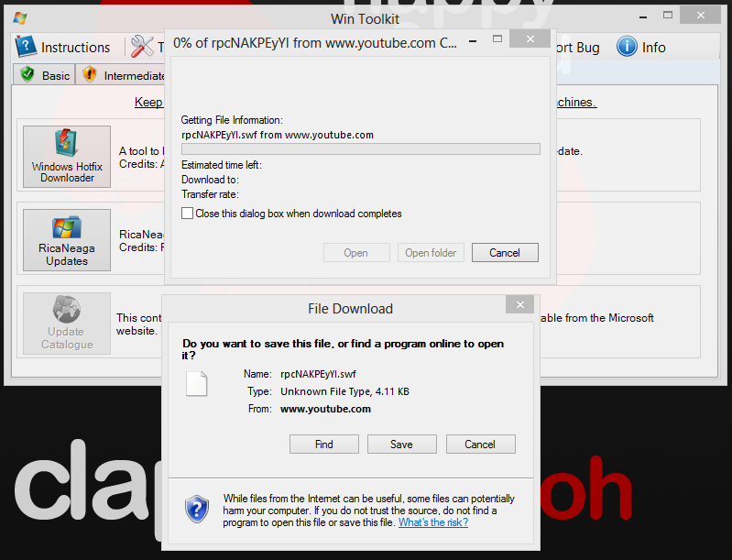Screen dimensions: 732x560
Task: Open the "What's the risk?" link
Action: [432, 522]
